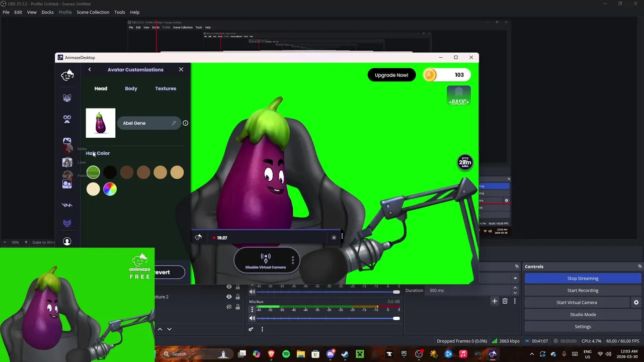The height and width of the screenshot is (362, 644).
Task: Open the Animaze avatar face icon in sidebar
Action: click(x=67, y=75)
